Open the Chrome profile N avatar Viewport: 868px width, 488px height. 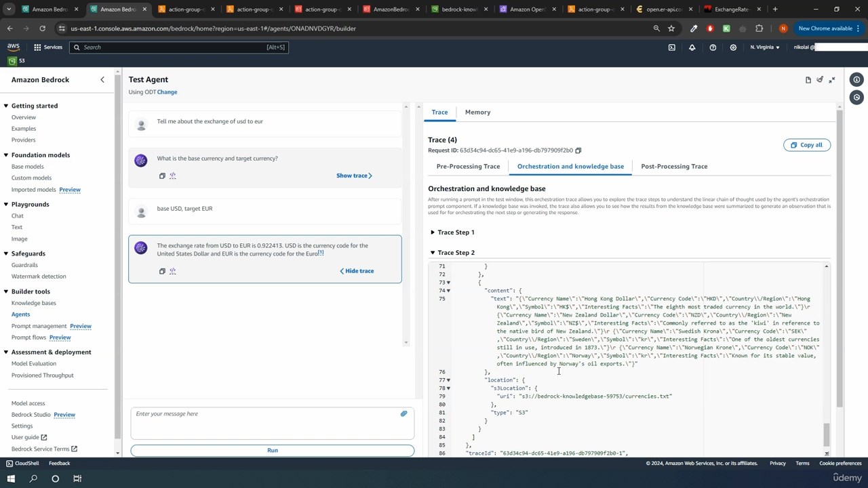click(783, 28)
